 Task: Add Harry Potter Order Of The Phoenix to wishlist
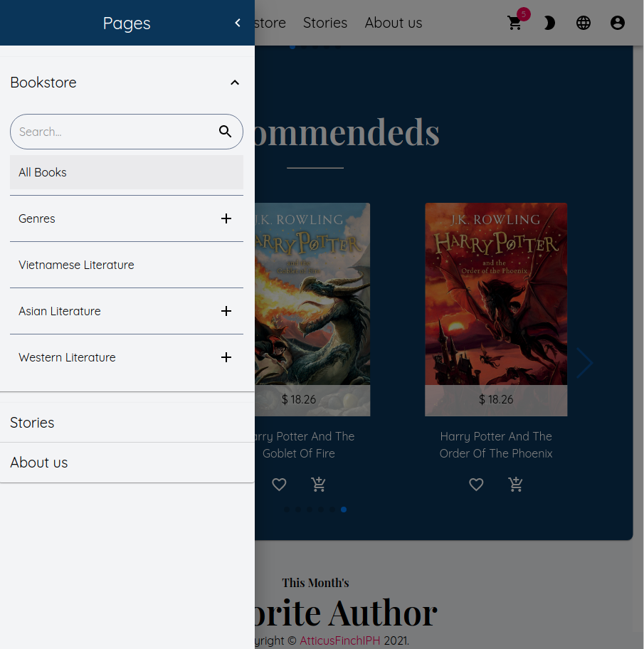476,485
